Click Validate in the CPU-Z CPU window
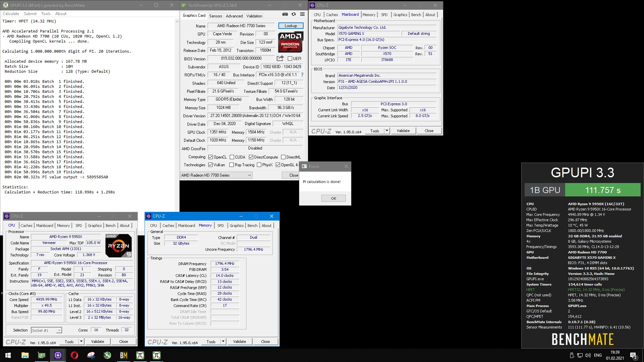644x362 pixels. click(98, 342)
